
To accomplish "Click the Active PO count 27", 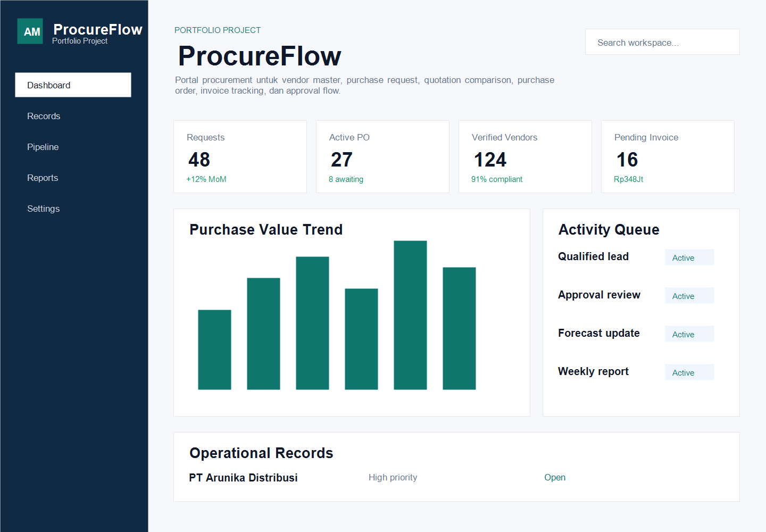I will [342, 160].
